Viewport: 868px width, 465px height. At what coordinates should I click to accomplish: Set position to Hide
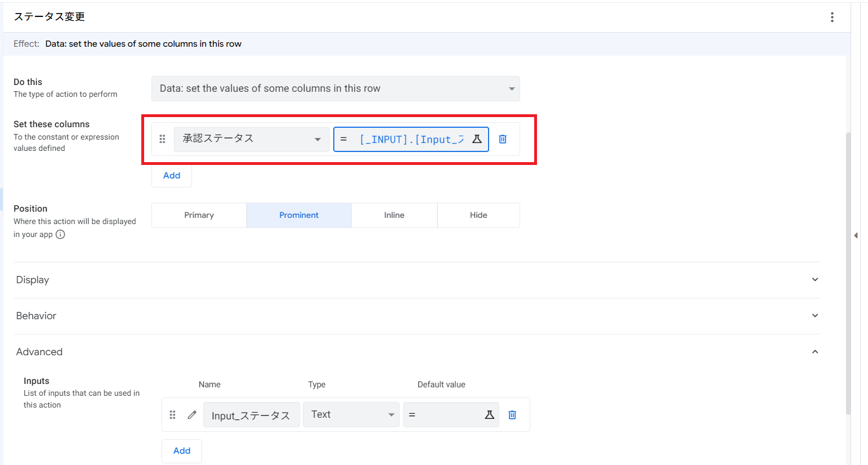coord(478,215)
